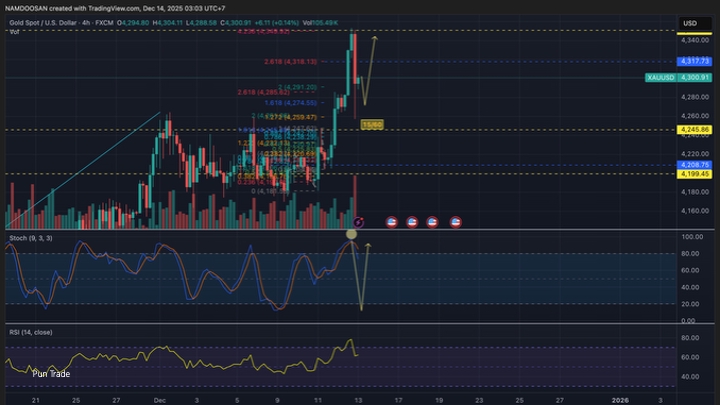720x405 pixels.
Task: Click the 4,317.73 blue price level label
Action: [x=694, y=62]
